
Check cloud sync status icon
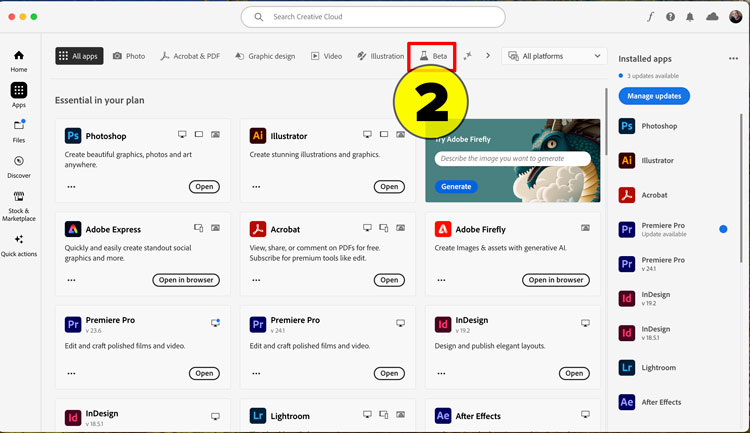[x=712, y=17]
